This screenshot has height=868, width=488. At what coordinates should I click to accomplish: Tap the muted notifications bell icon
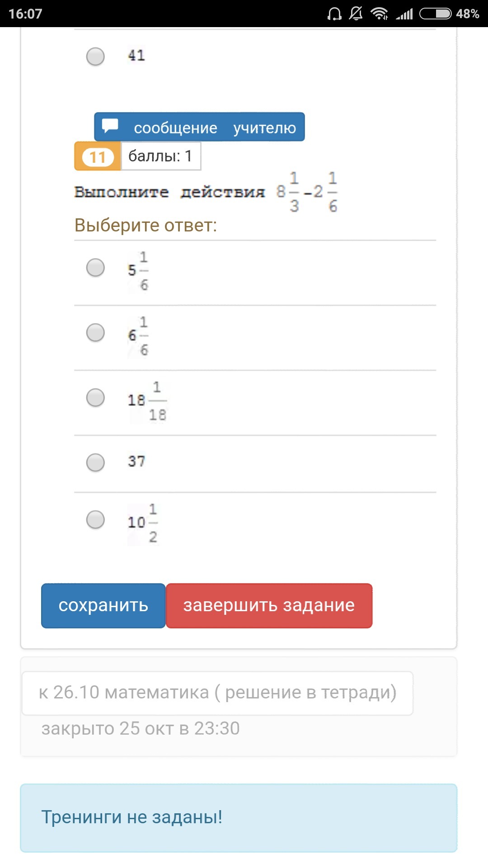click(356, 14)
